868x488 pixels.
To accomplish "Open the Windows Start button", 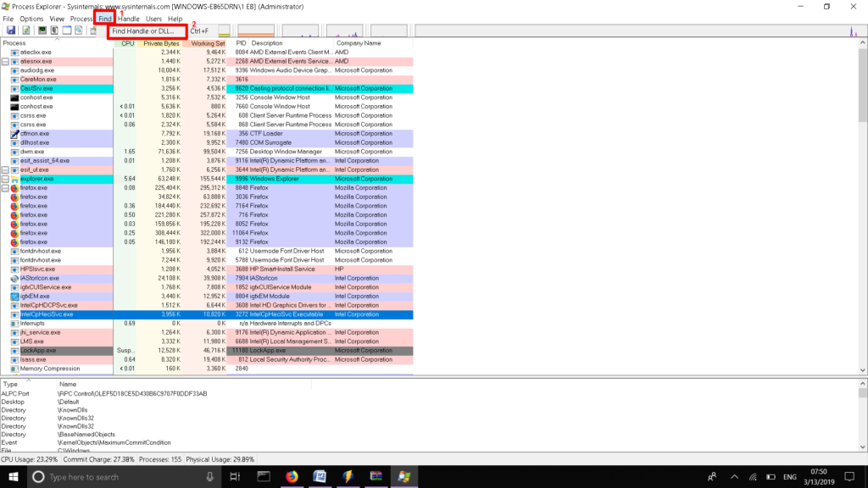I will click(x=14, y=476).
